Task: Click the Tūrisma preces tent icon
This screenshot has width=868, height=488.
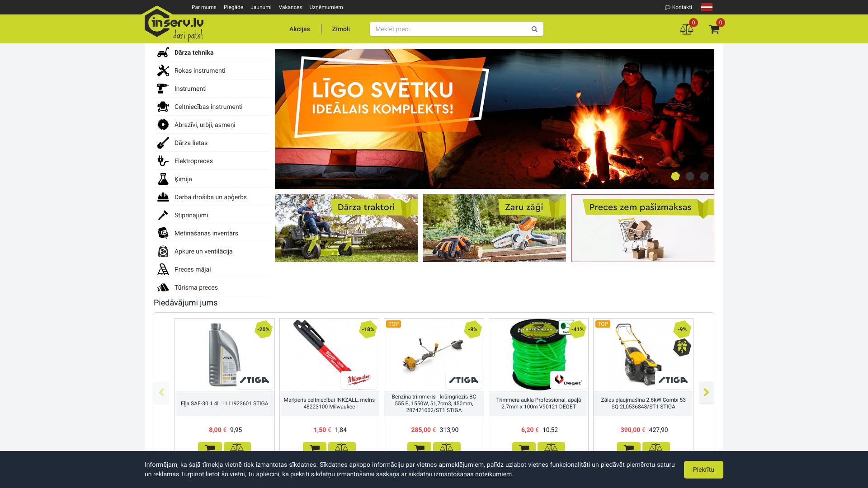Action: [162, 287]
